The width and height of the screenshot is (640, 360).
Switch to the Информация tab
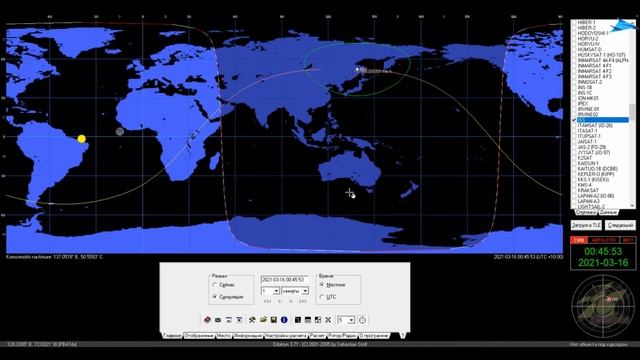click(248, 336)
